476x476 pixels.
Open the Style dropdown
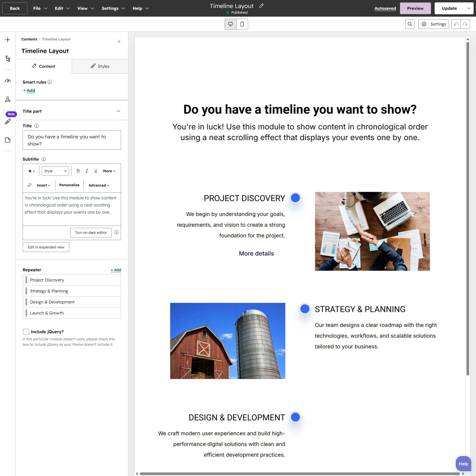[x=55, y=171]
